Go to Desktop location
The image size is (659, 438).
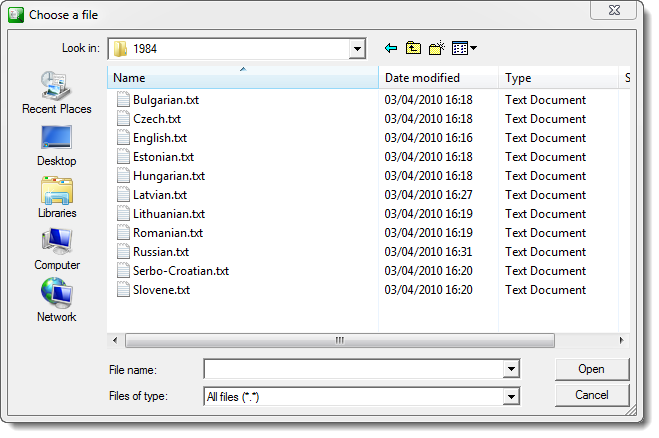click(56, 145)
